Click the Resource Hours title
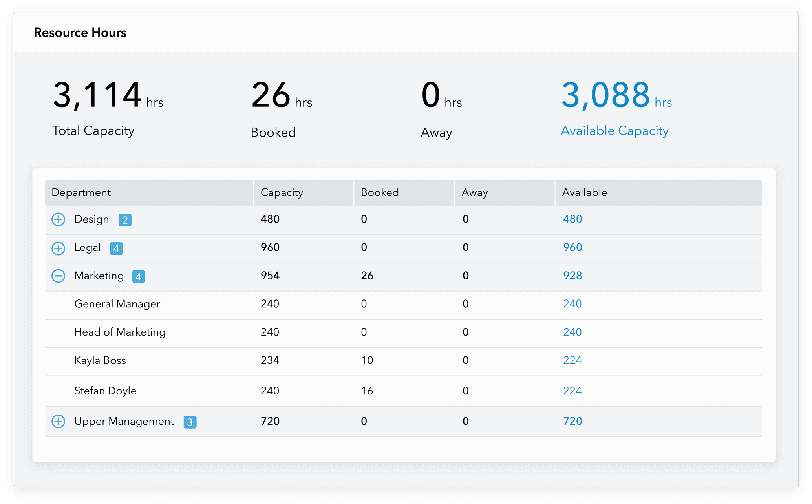This screenshot has width=812, height=504. click(x=80, y=33)
